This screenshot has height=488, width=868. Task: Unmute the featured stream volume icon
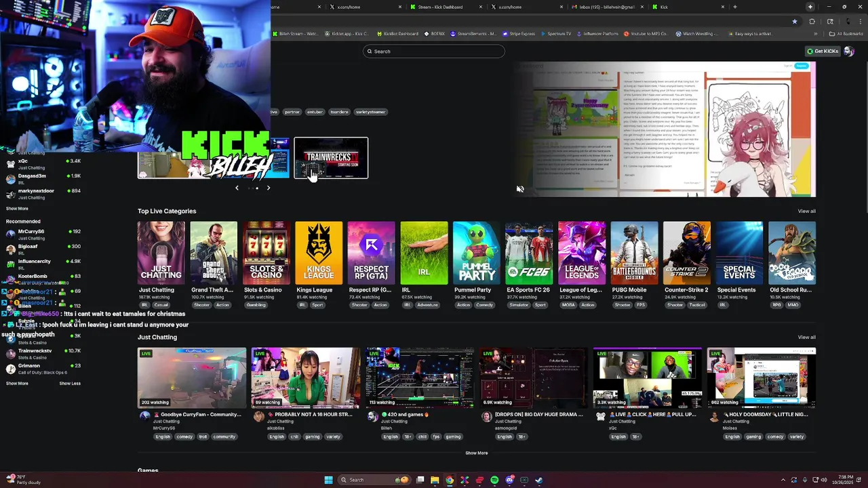(520, 189)
